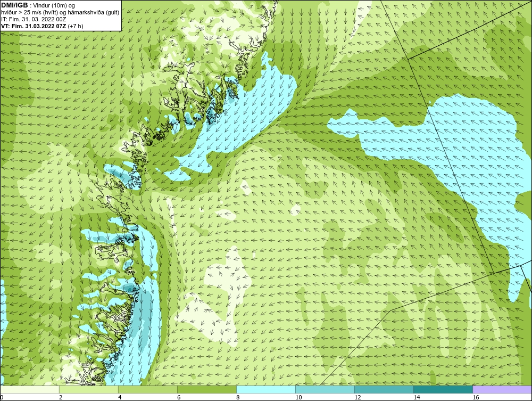Click the valid time 'VT: Fim. 31.03.2022 07Z'
Viewport: 532px width, 401px height.
click(34, 26)
